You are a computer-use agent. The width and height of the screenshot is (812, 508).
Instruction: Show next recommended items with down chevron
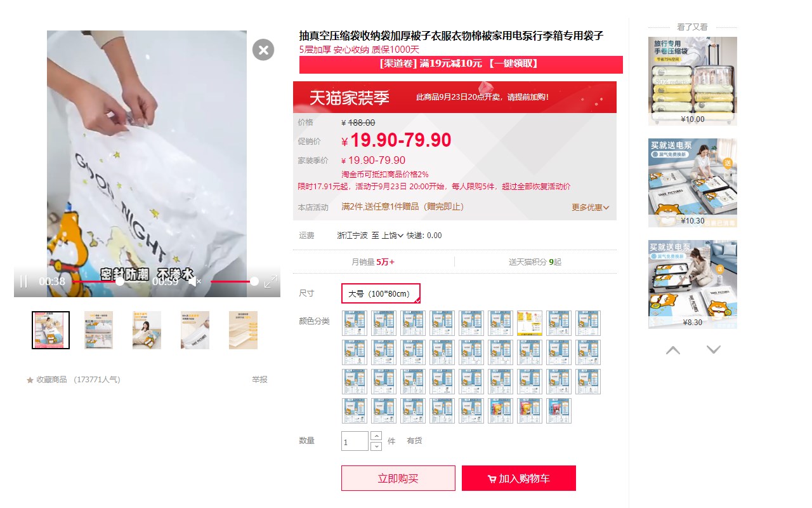pyautogui.click(x=714, y=350)
